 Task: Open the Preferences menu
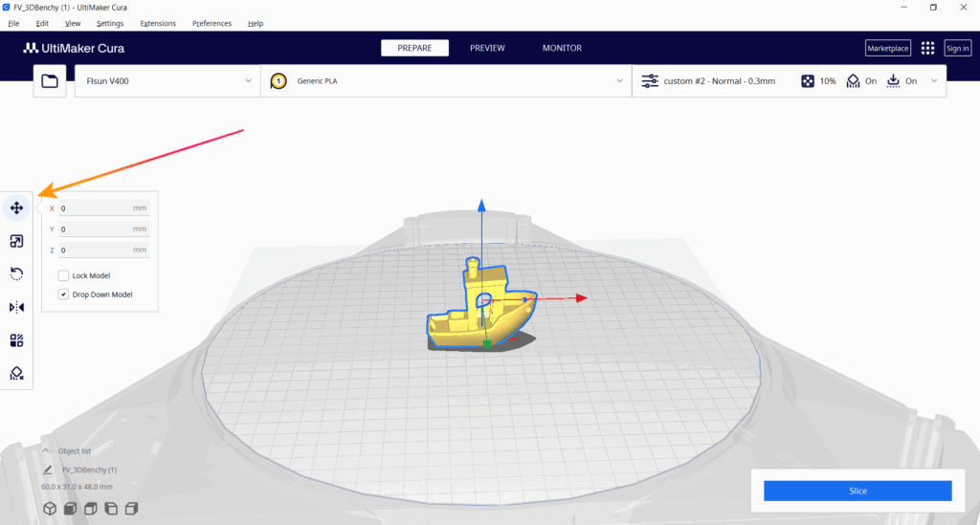[212, 23]
